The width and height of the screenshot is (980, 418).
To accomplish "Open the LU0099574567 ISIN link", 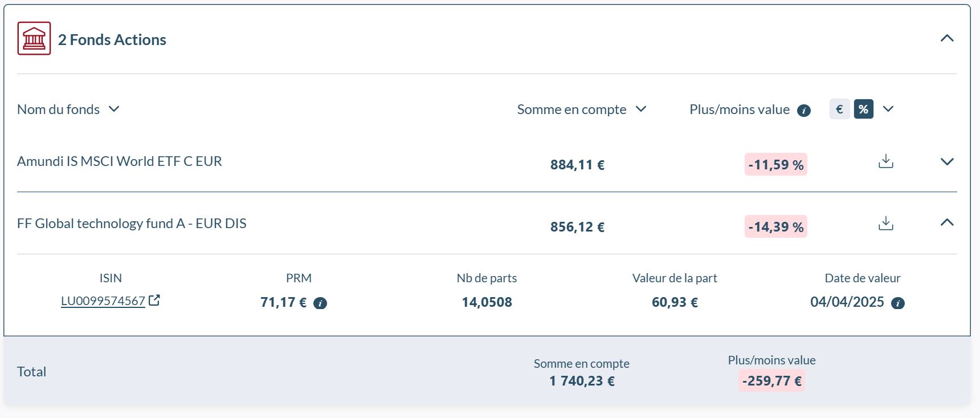I will pos(103,301).
